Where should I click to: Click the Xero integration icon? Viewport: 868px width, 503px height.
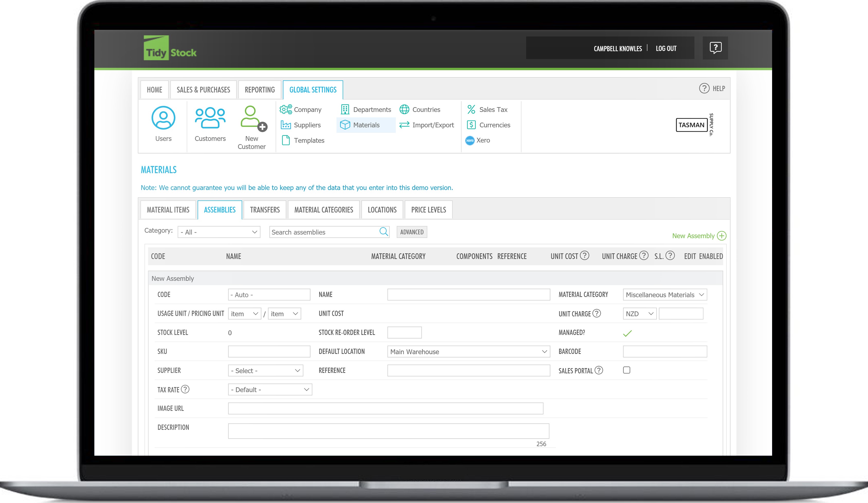[x=470, y=140]
